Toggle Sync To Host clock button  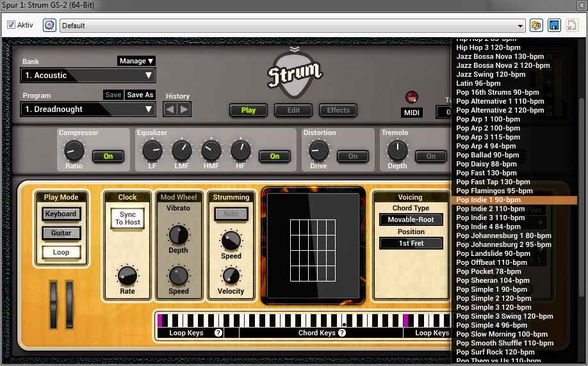[x=127, y=218]
